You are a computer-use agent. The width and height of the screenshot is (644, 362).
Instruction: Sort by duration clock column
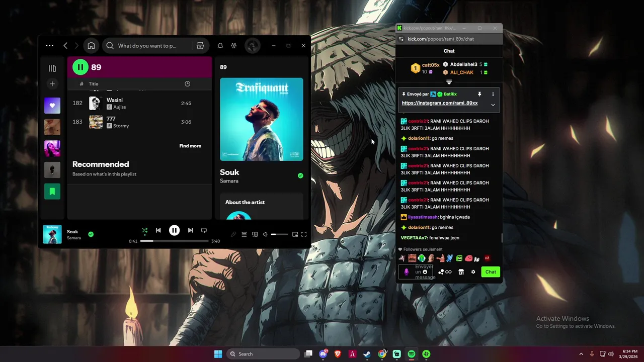point(187,84)
